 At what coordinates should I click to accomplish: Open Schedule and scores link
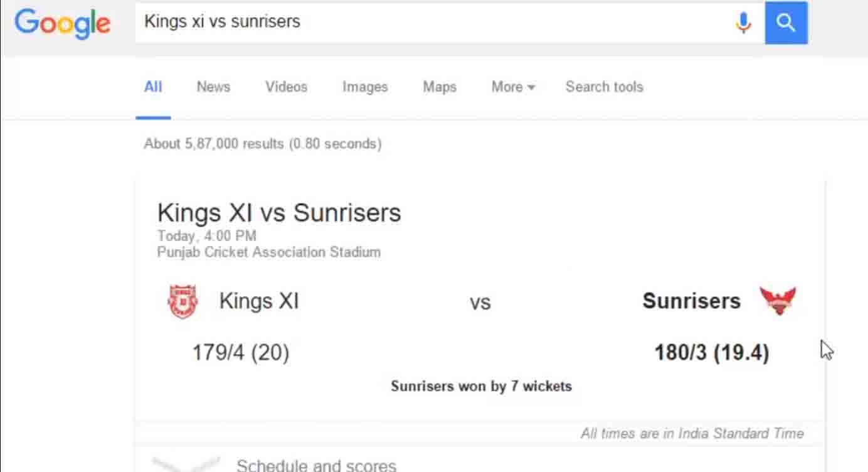tap(316, 465)
